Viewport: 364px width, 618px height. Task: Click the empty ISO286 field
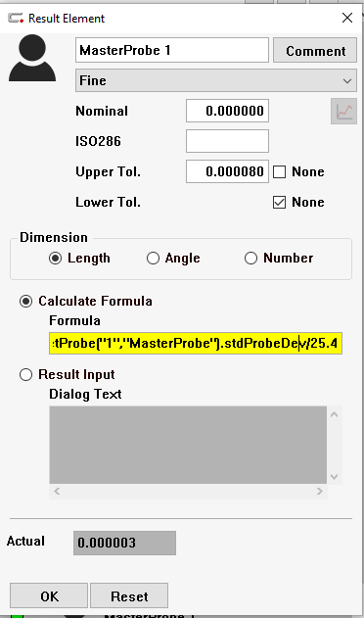coord(227,141)
